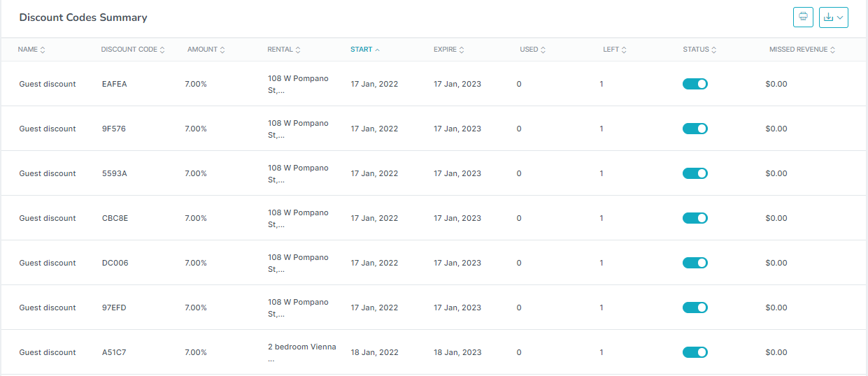Click expire date in 97EFD row
The height and width of the screenshot is (376, 868).
457,308
